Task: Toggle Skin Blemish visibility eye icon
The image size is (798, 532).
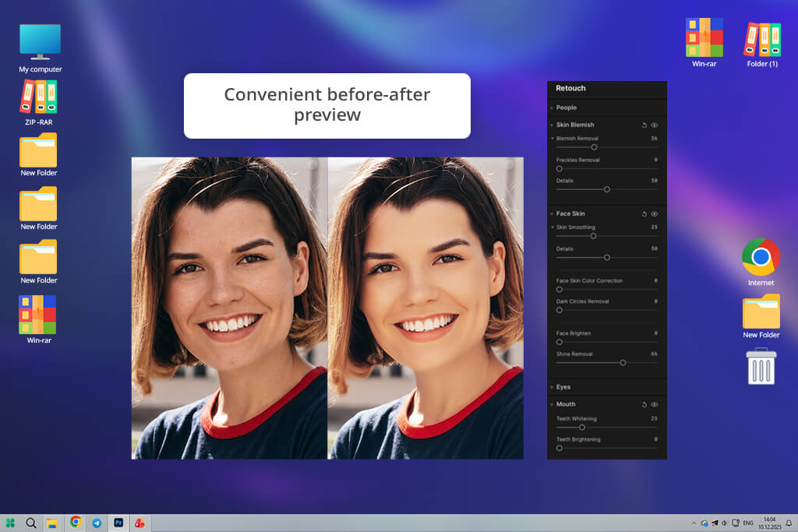Action: click(x=655, y=125)
